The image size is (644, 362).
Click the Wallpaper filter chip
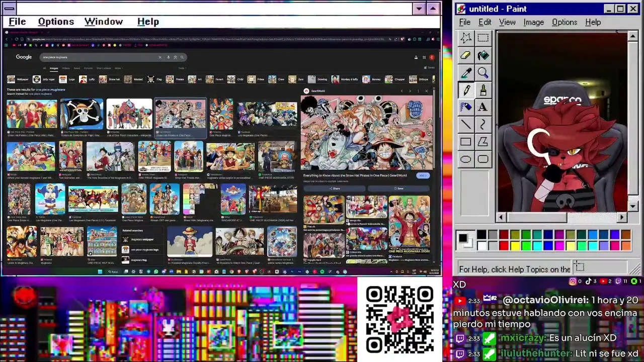coord(18,79)
